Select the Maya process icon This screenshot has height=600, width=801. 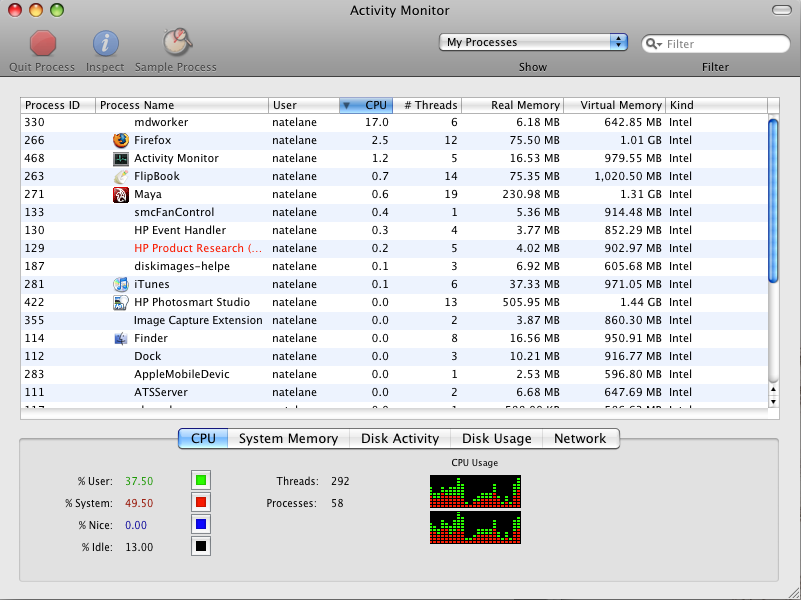pyautogui.click(x=121, y=194)
